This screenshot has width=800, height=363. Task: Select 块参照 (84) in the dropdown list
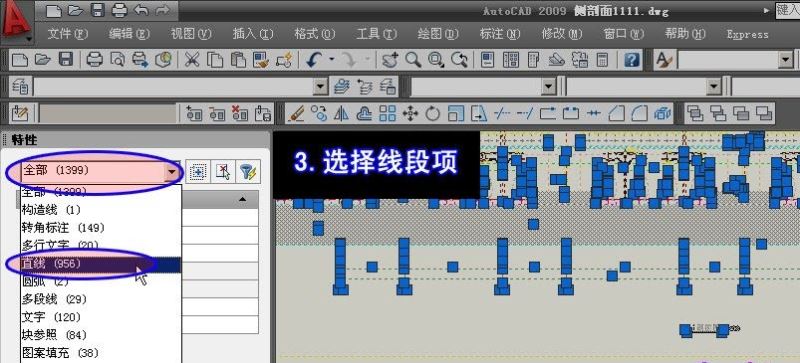[101, 335]
